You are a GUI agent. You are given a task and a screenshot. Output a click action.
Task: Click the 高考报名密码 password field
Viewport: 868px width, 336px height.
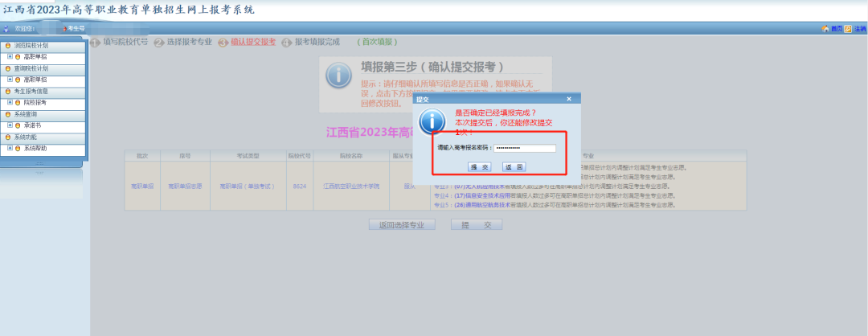[x=525, y=148]
